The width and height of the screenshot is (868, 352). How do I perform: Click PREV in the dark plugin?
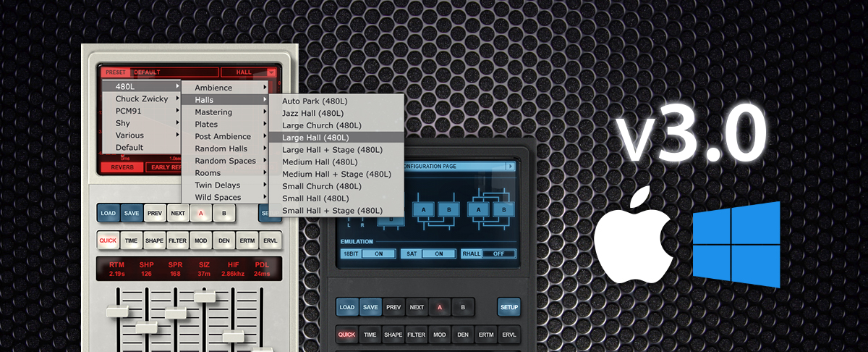393,307
